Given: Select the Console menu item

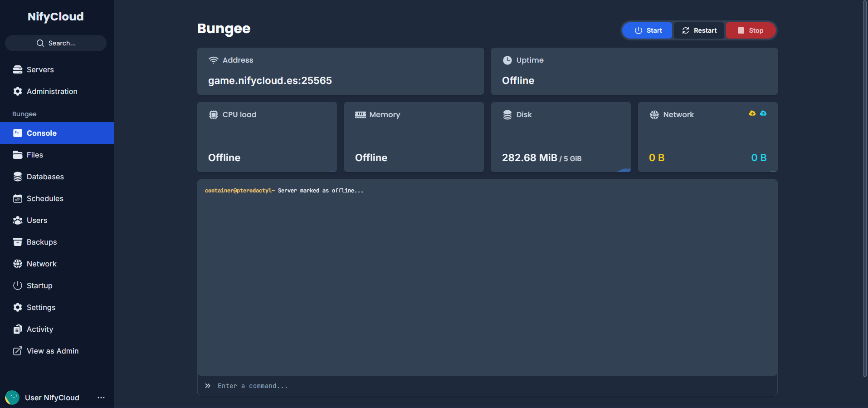Looking at the screenshot, I should click(x=57, y=133).
